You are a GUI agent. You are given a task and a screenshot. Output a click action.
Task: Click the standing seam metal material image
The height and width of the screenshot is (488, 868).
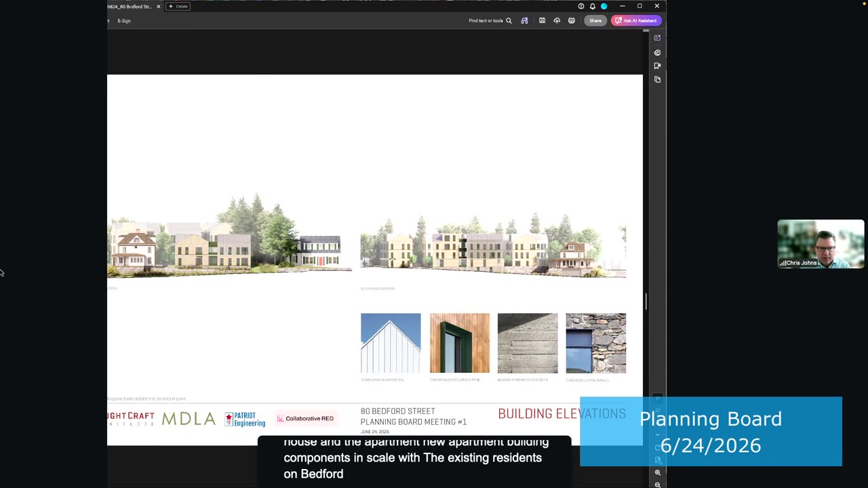391,343
